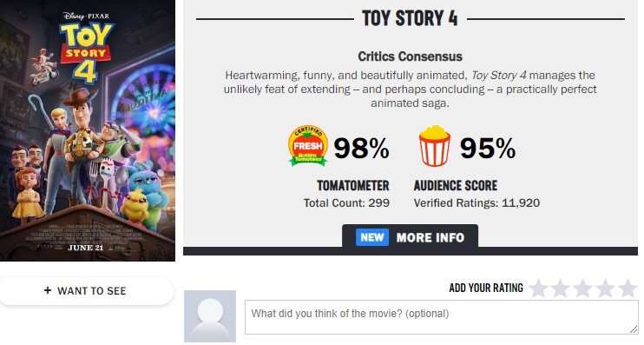644x345 pixels.
Task: Click the Total Count: 299 text
Action: pos(346,202)
